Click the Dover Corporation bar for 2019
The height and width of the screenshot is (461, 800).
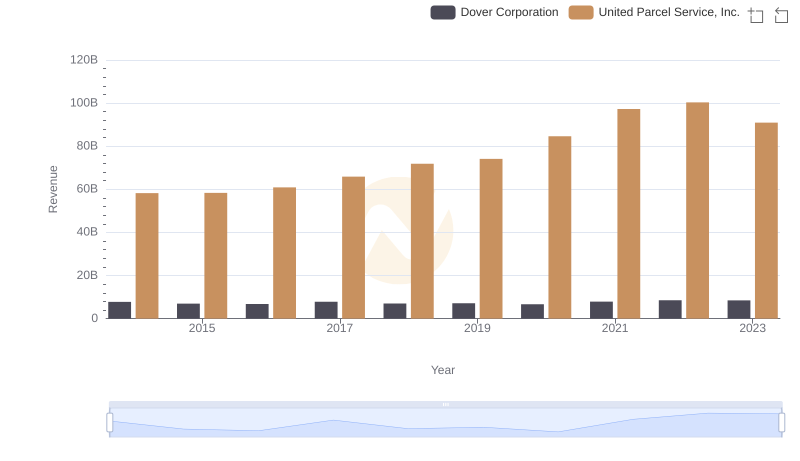tap(463, 311)
